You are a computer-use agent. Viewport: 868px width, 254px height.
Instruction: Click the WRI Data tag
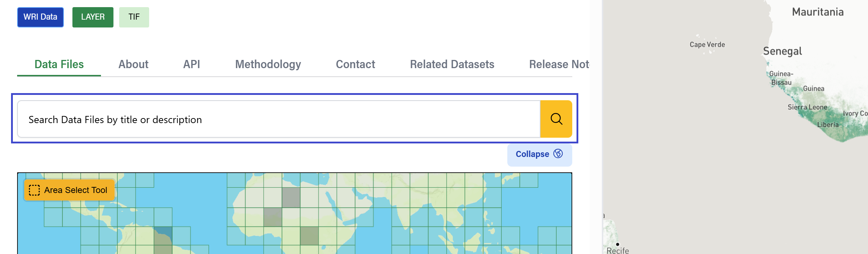point(40,17)
